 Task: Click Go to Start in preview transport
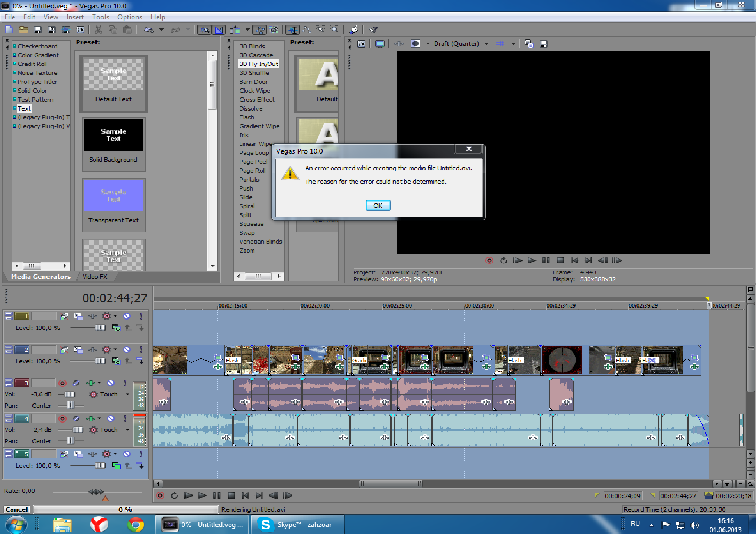coord(574,260)
